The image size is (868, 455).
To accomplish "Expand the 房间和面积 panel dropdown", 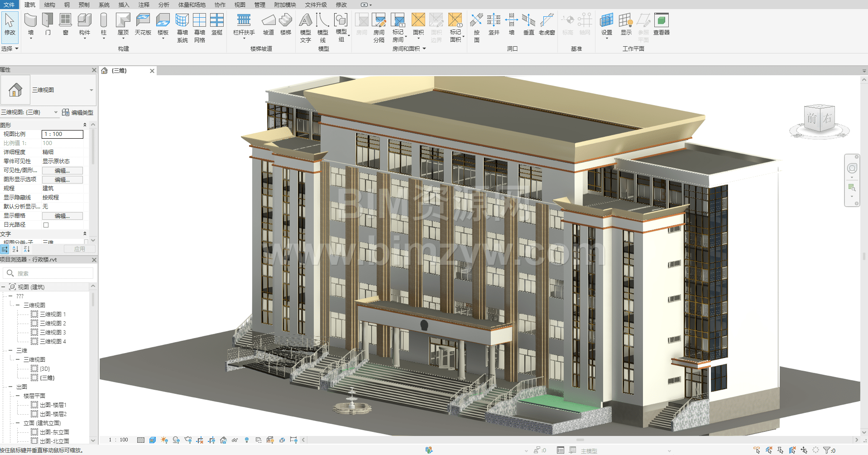I will coord(424,49).
